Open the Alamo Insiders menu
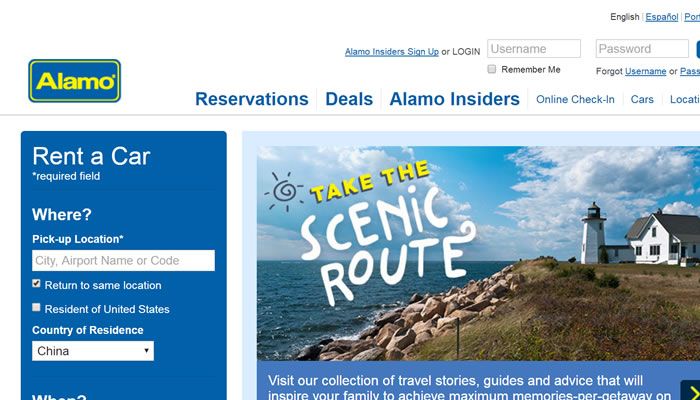700x400 pixels. (x=454, y=99)
